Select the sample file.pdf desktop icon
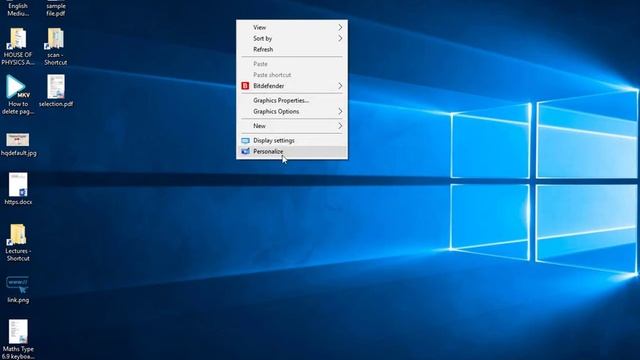Image resolution: width=640 pixels, height=360 pixels. click(56, 9)
